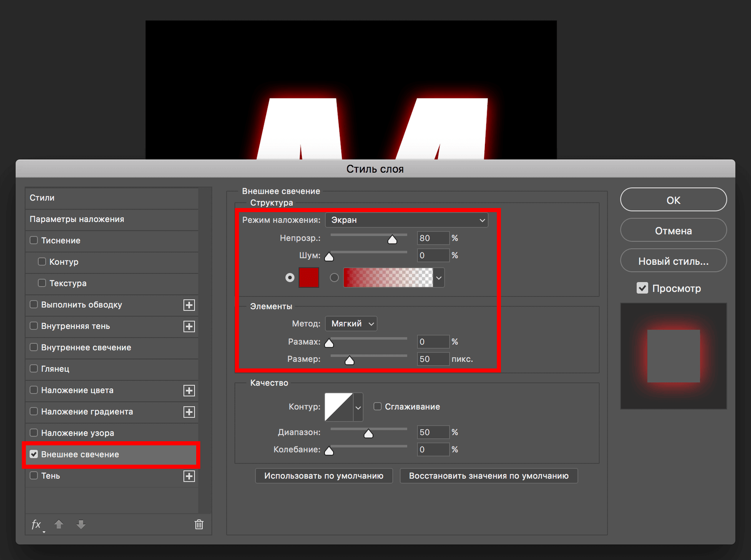Open the Метод dropdown
Image resolution: width=751 pixels, height=560 pixels.
tap(351, 324)
